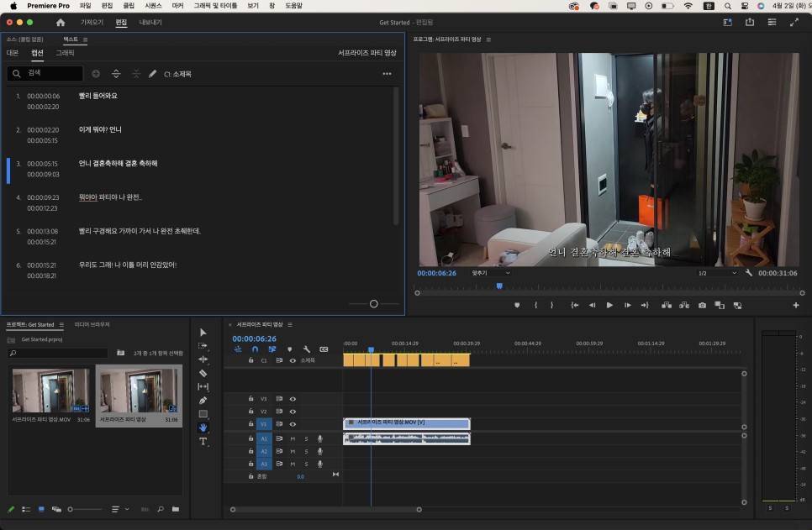Mute the A1 audio track

[293, 438]
